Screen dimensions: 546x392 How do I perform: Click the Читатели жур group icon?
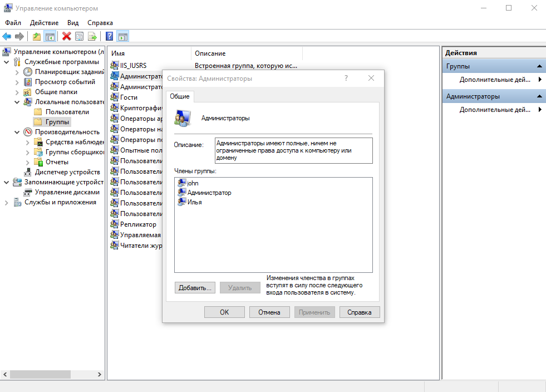coord(115,245)
